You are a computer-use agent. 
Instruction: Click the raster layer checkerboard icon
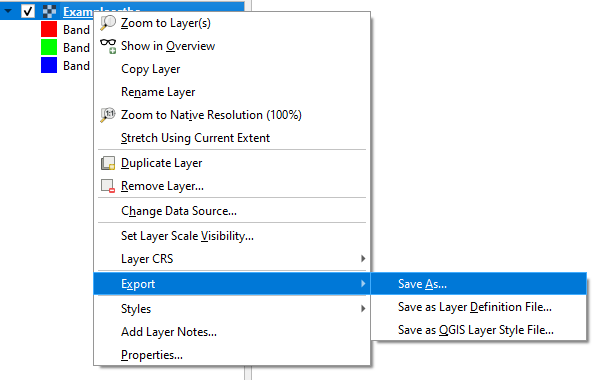(x=49, y=12)
